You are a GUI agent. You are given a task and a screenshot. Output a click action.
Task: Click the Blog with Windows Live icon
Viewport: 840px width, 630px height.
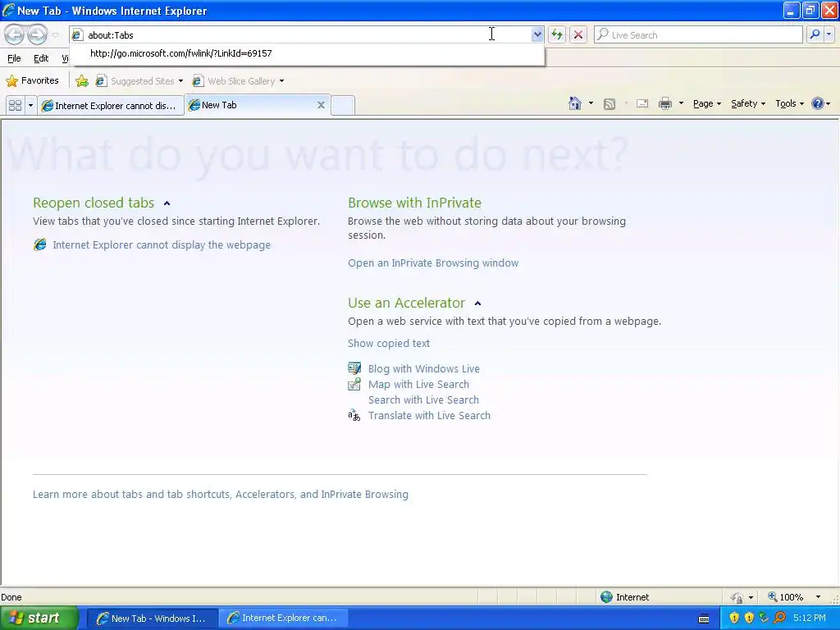354,368
